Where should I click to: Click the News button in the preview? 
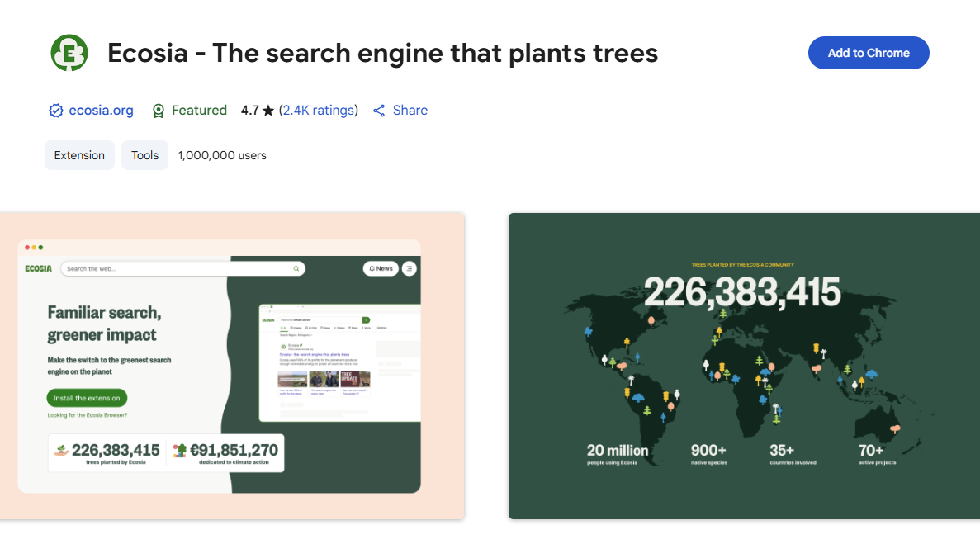tap(381, 268)
